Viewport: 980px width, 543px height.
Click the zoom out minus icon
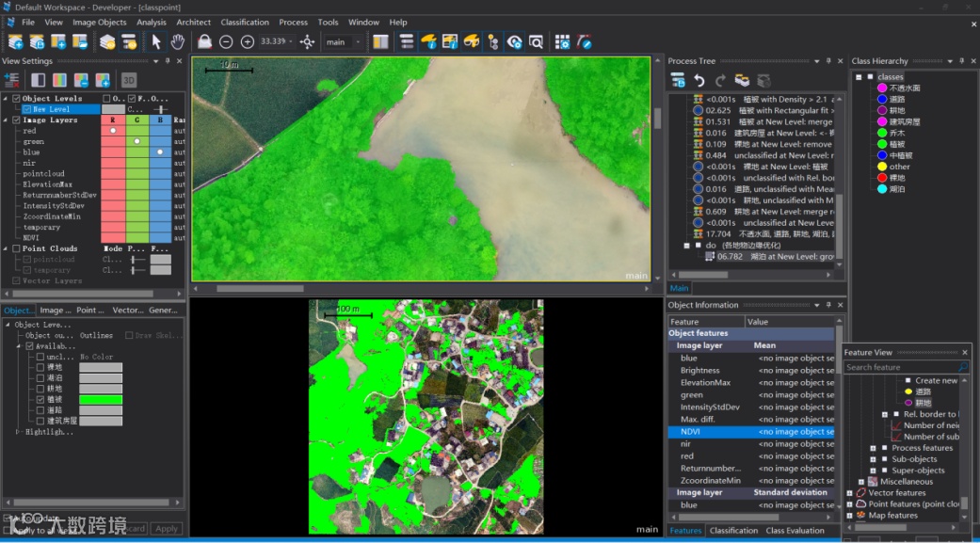tap(226, 41)
